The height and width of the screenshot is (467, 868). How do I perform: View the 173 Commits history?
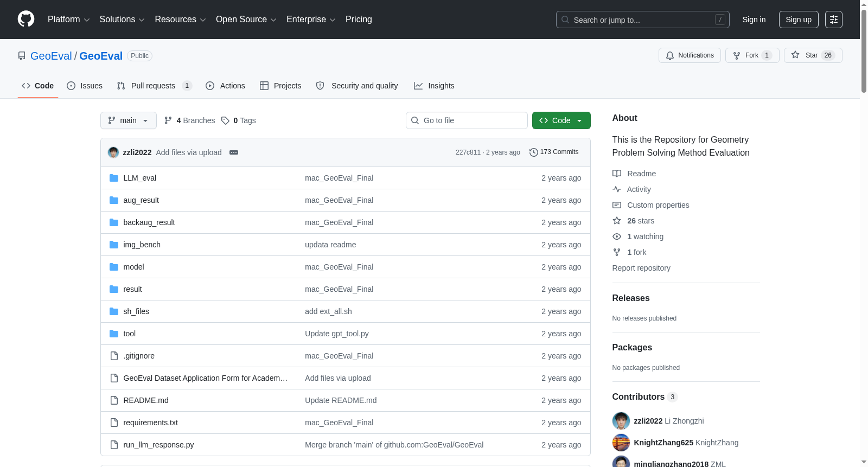point(554,152)
